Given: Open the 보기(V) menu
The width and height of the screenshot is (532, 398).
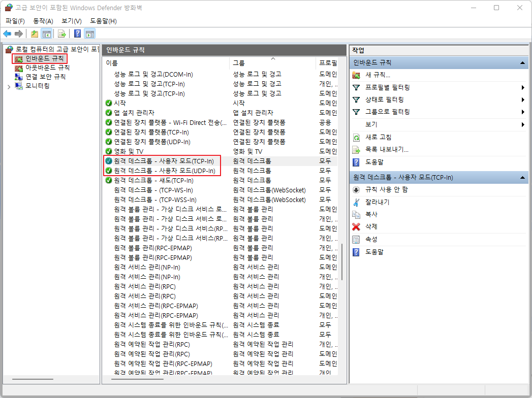Looking at the screenshot, I should [x=72, y=21].
